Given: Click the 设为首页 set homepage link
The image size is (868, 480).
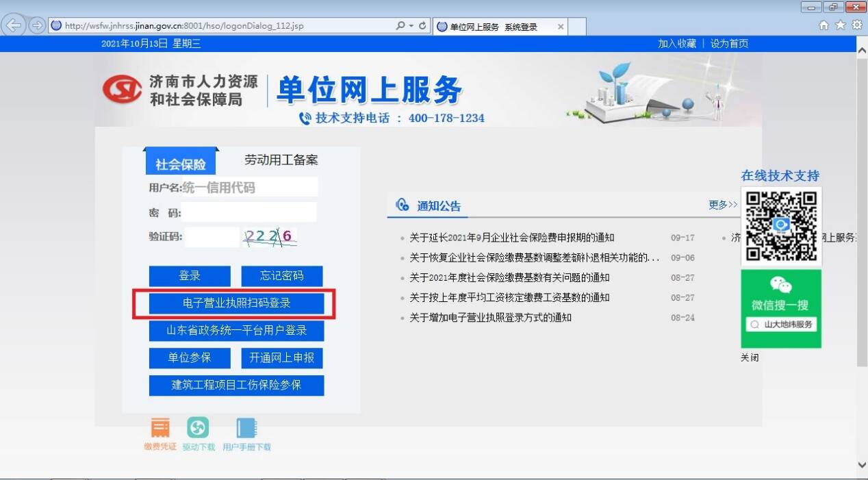Looking at the screenshot, I should (730, 42).
